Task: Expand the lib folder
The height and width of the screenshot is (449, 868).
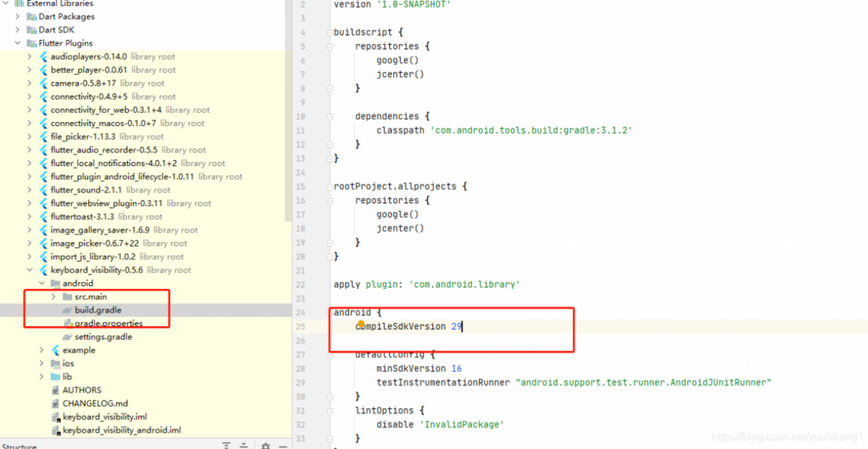Action: [42, 376]
